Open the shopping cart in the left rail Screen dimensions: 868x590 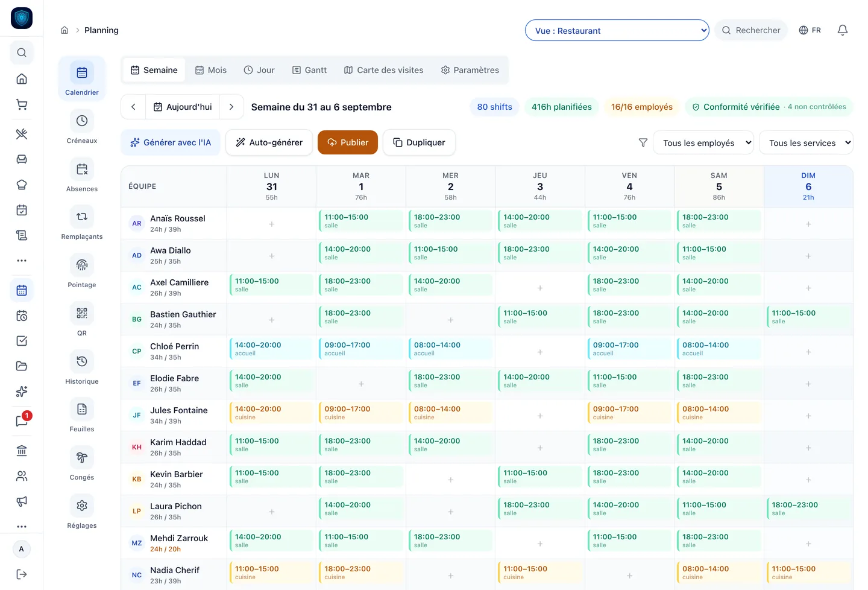(x=22, y=104)
